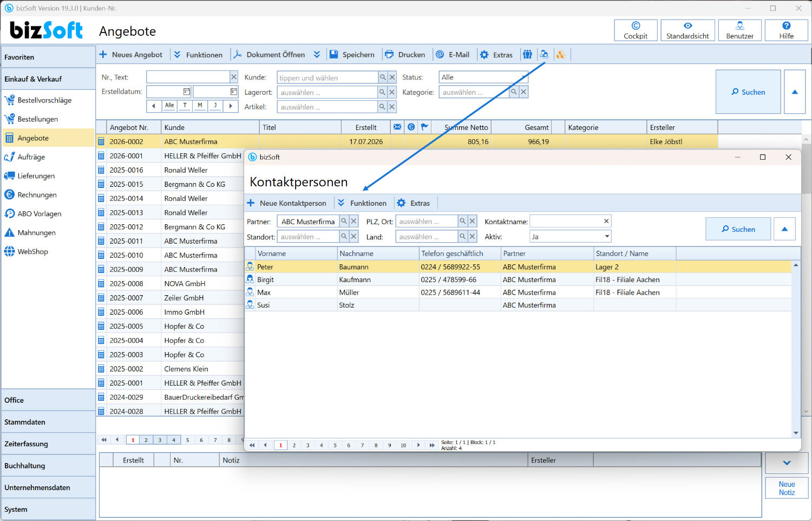
Task: Switch to Standardsicht using the eye button
Action: (687, 30)
